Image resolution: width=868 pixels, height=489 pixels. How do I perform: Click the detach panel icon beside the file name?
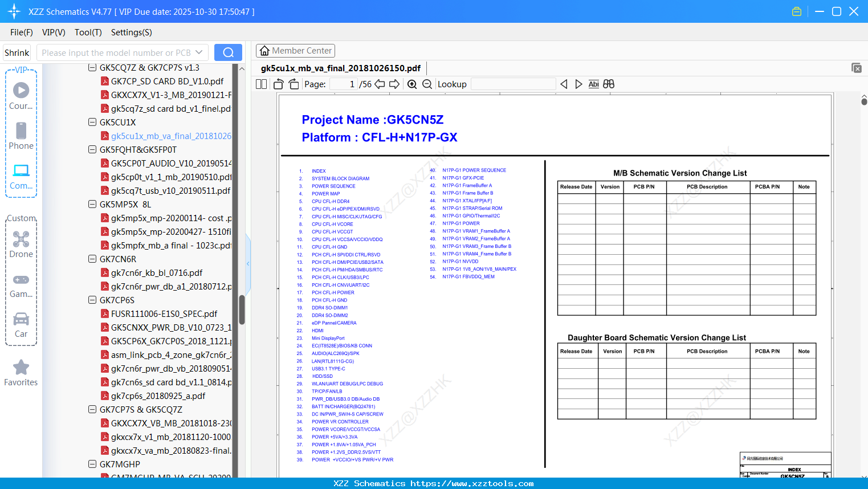[x=857, y=68]
